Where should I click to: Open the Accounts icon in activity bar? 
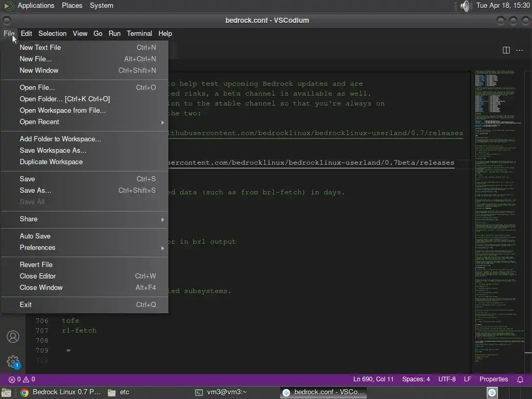[13, 337]
